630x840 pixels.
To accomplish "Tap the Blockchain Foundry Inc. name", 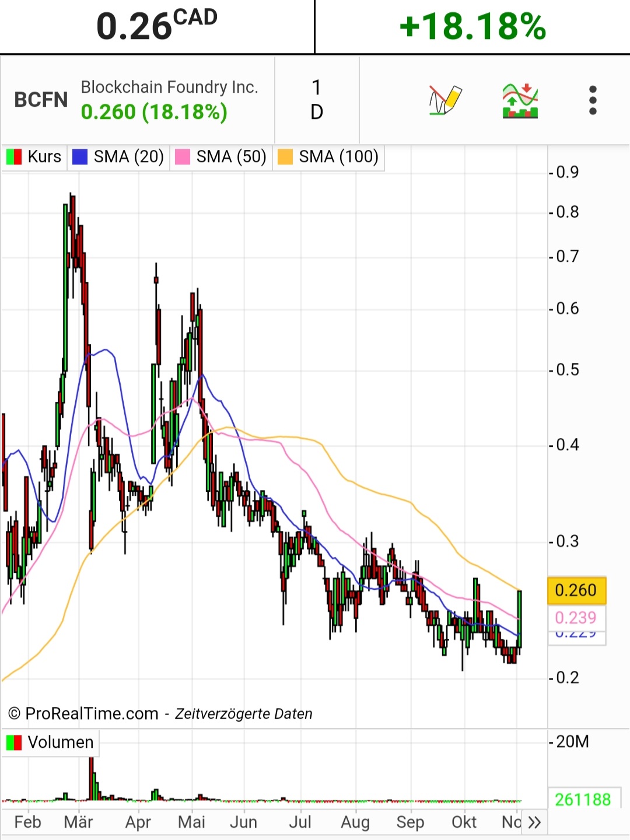I will click(x=169, y=87).
